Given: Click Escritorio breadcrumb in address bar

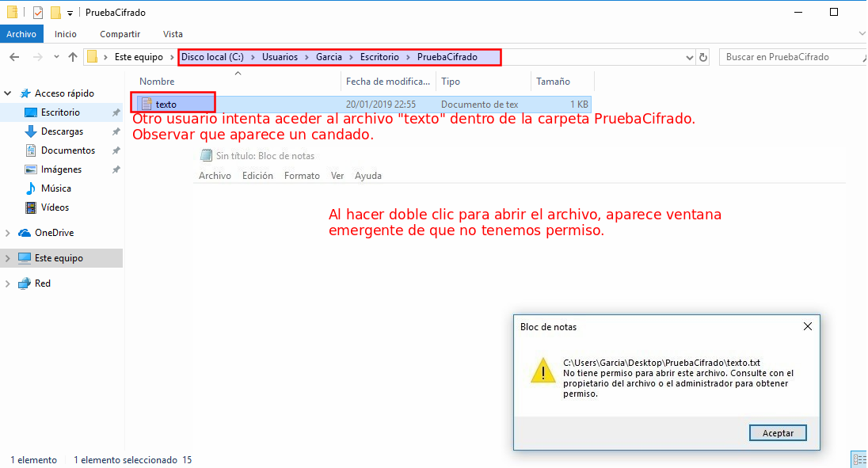Looking at the screenshot, I should click(379, 57).
